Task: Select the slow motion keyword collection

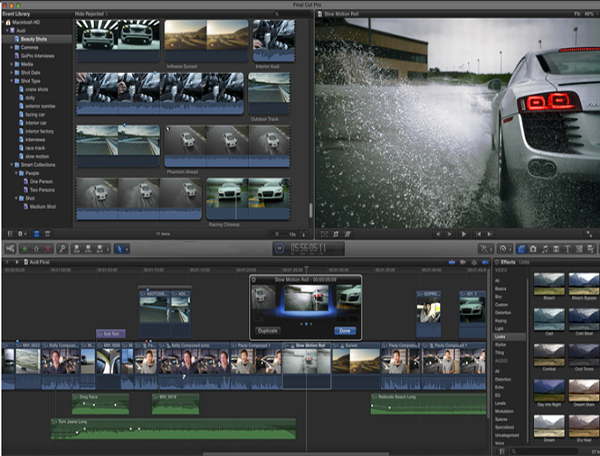Action: (x=37, y=156)
